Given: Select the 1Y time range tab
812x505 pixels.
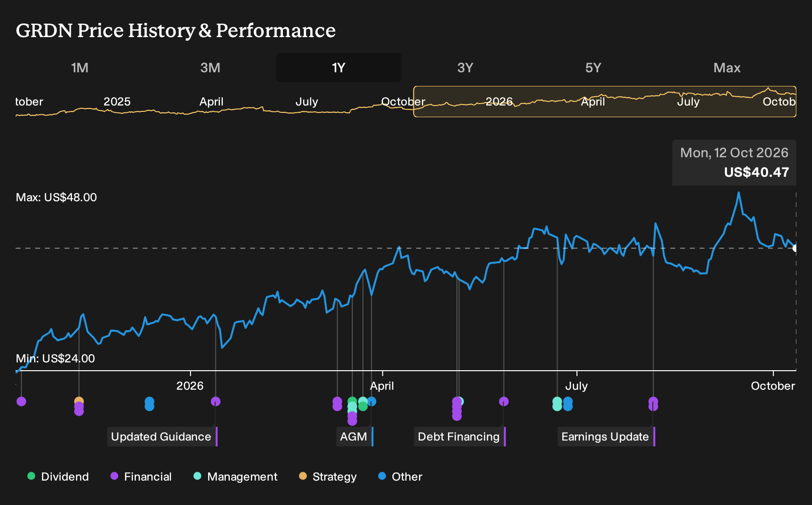Looking at the screenshot, I should 339,67.
